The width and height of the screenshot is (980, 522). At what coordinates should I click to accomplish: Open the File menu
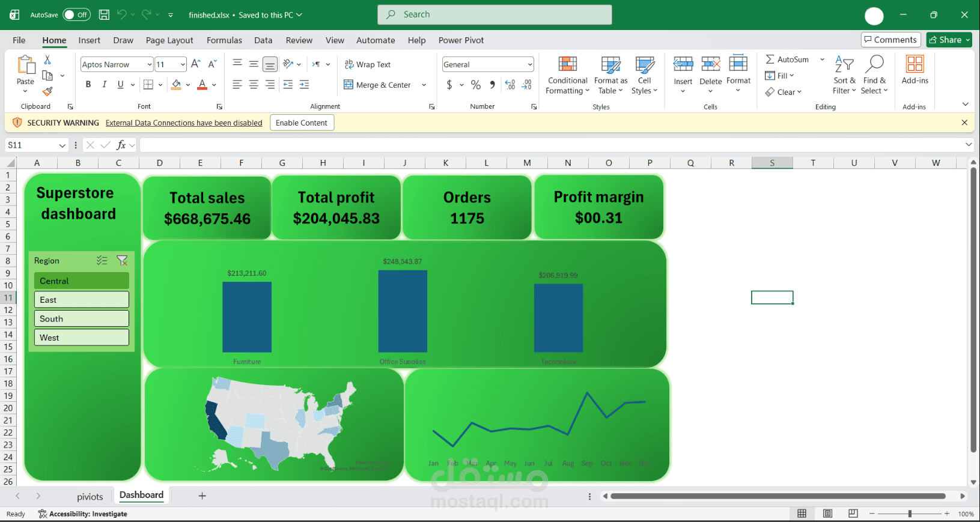(19, 40)
